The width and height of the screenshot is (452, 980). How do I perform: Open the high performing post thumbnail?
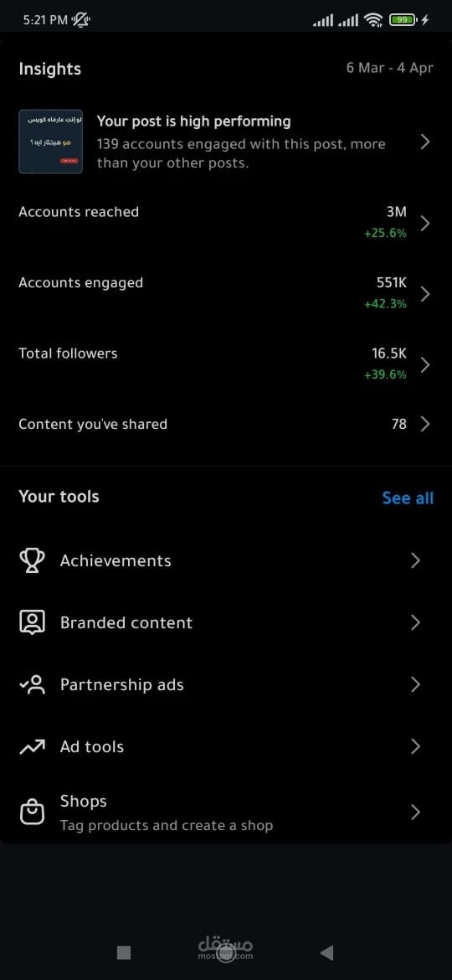pos(50,142)
